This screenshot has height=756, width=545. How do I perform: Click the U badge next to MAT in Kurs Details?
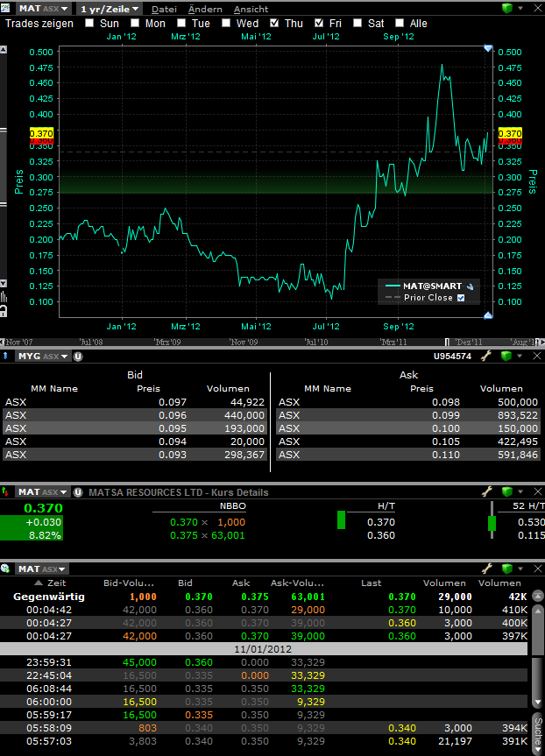(x=78, y=492)
